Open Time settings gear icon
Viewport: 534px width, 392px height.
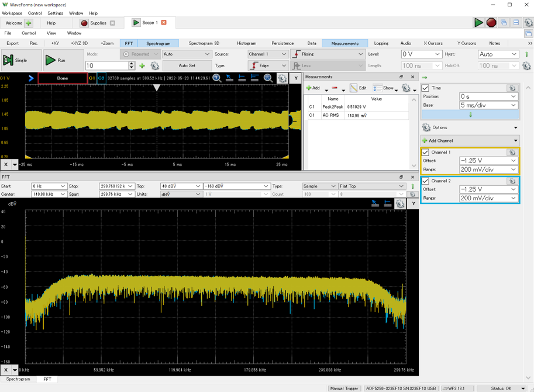coord(512,88)
